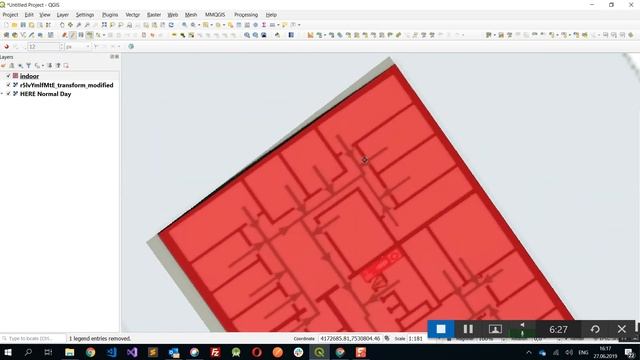This screenshot has height=360, width=640.
Task: Click the Refresh map icon
Action: (171, 25)
